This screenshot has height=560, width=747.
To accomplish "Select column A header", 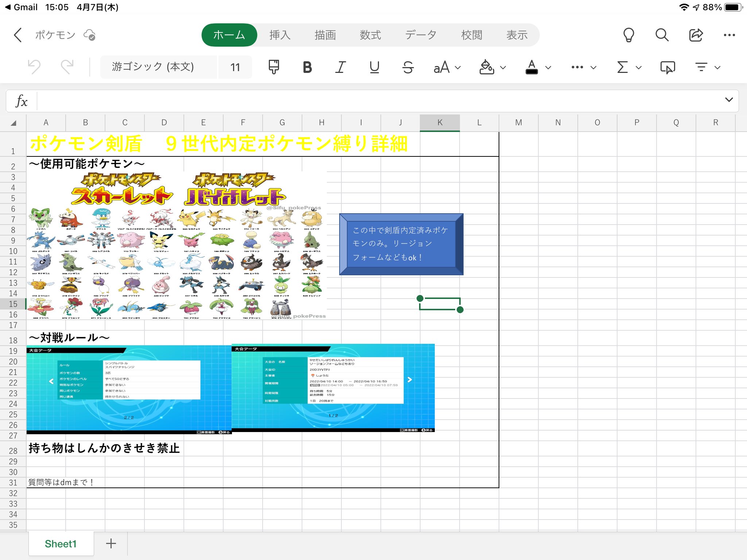I will pyautogui.click(x=46, y=122).
